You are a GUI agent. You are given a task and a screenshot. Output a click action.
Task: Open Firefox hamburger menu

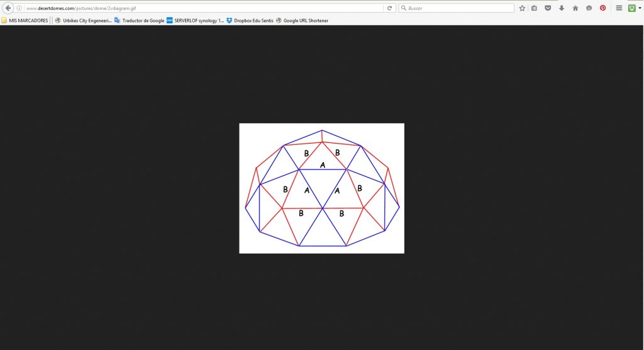(619, 8)
